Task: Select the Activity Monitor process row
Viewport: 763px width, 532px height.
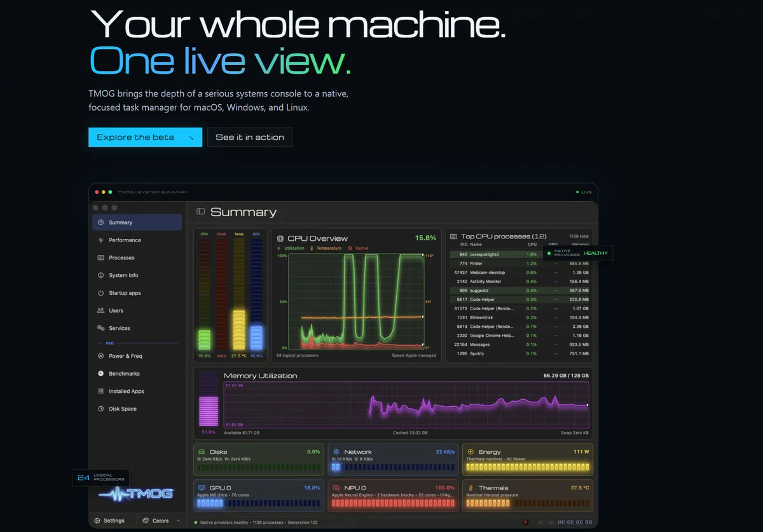Action: (520, 282)
